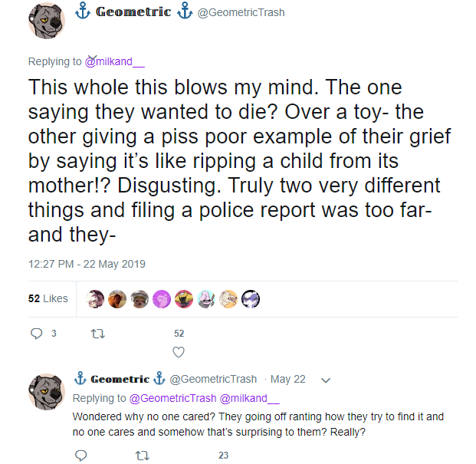Open the 12:27 PM - 22 May 2019 timestamp
The image size is (476, 464).
point(87,264)
